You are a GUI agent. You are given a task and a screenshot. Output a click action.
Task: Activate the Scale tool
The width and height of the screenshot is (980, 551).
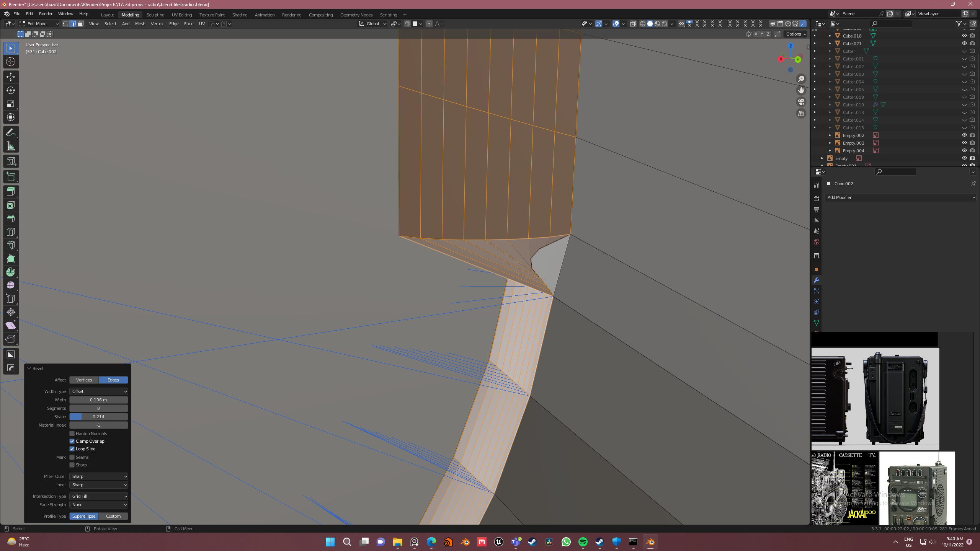(11, 104)
